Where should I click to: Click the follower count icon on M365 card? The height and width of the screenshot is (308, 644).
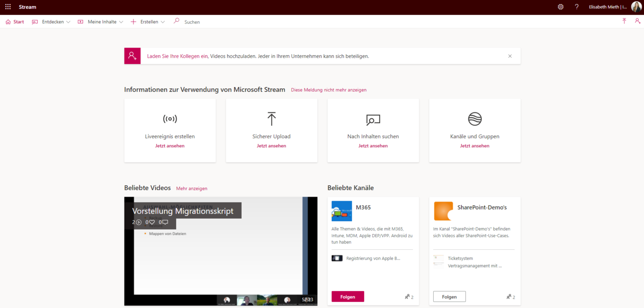click(407, 297)
